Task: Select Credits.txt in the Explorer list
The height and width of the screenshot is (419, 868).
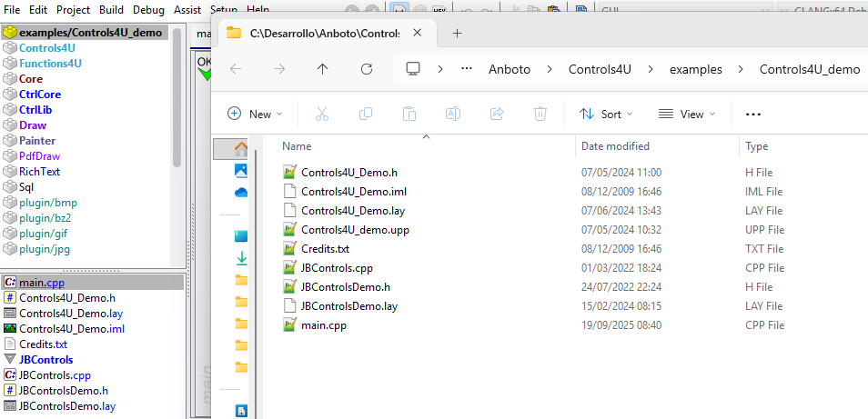Action: (x=325, y=249)
